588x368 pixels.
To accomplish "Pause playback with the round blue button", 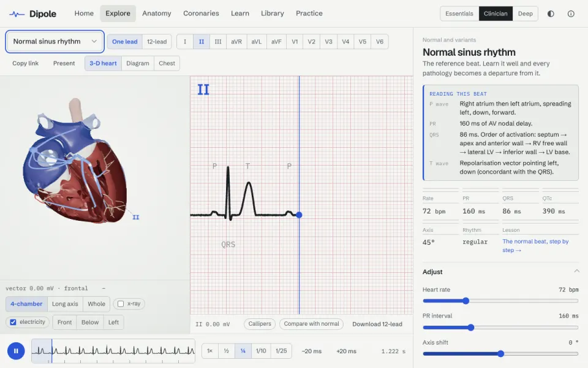I will click(16, 351).
